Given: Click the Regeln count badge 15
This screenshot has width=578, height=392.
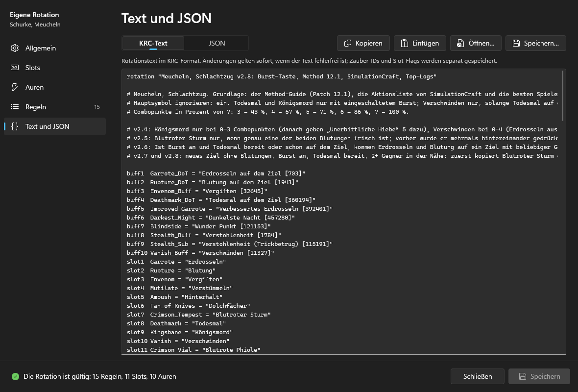Looking at the screenshot, I should (97, 107).
